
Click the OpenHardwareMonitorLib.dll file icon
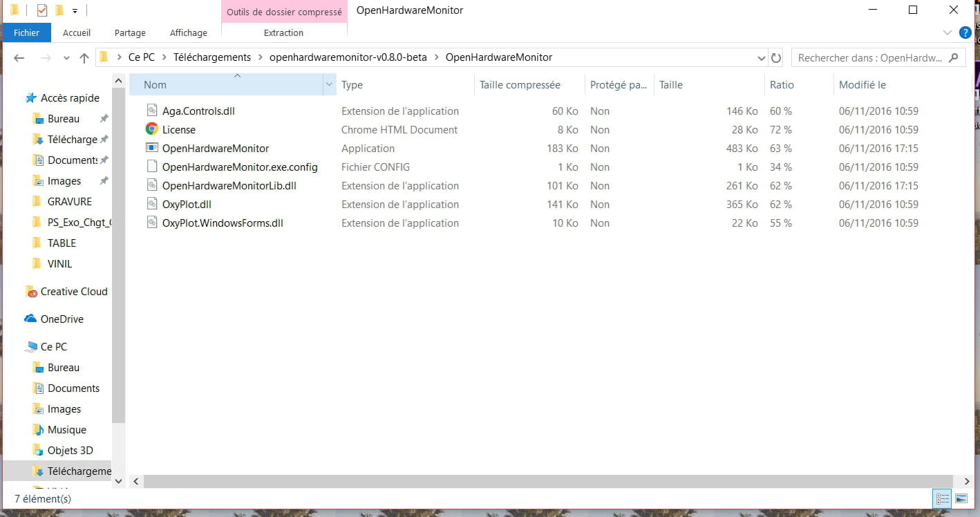pyautogui.click(x=152, y=185)
